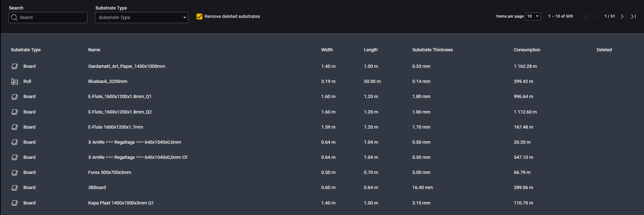The image size is (644, 215).
Task: Click Board icon for E-Flute_1600x1200x1.8mm_Q1
Action: pyautogui.click(x=15, y=97)
